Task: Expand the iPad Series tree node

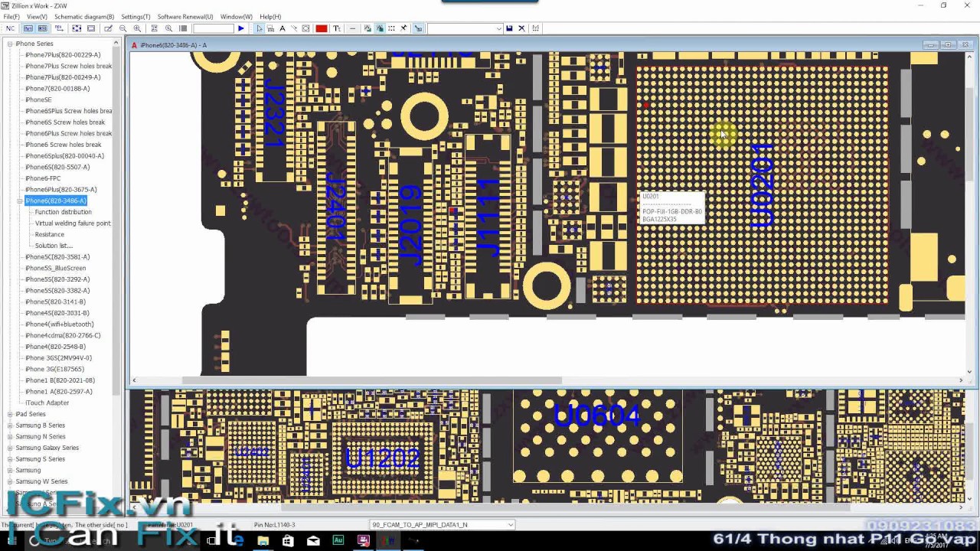Action: (10, 414)
